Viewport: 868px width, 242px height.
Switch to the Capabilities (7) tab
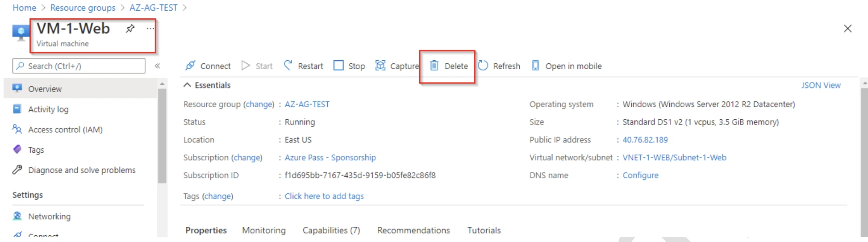click(x=331, y=230)
